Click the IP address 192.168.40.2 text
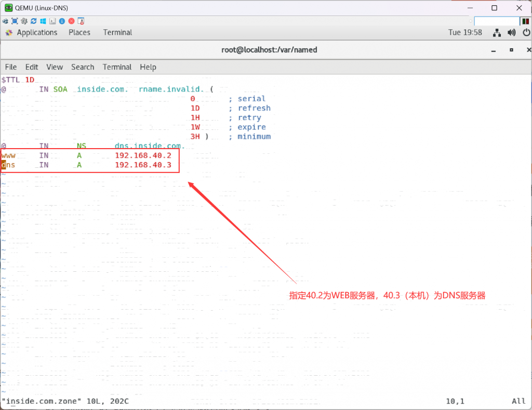 143,156
